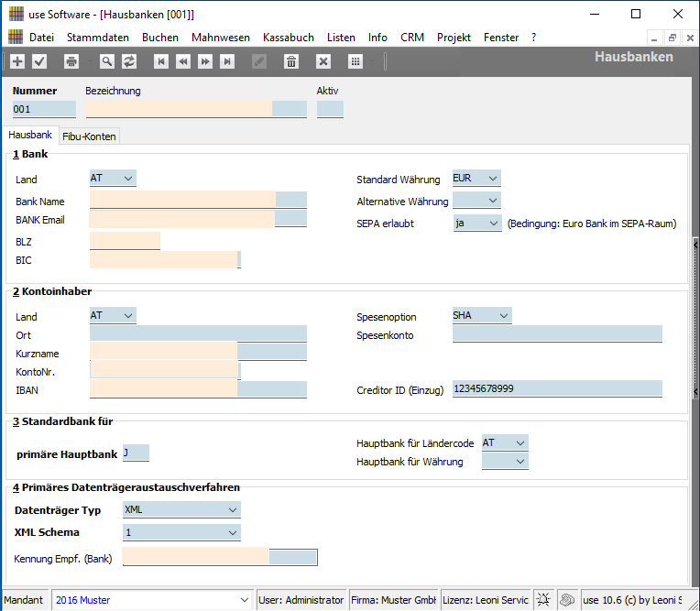
Task: Click the save checkmark icon in toolbar
Action: pos(39,61)
